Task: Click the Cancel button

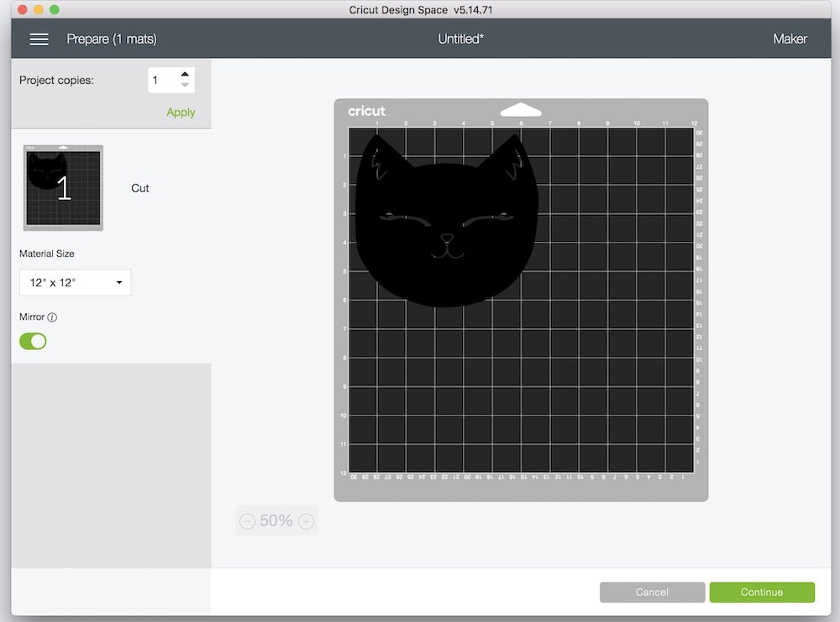Action: coord(652,592)
